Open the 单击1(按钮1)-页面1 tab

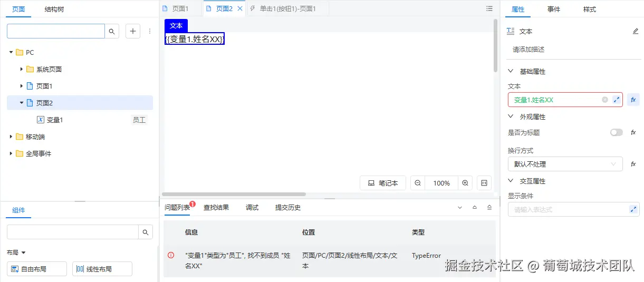(x=288, y=8)
